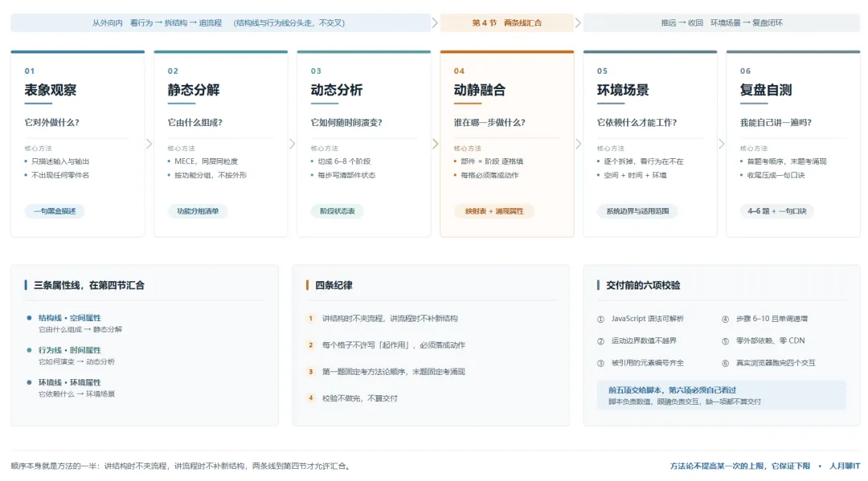Click check item '被引用的元素编号齐全'
This screenshot has width=868, height=481.
pyautogui.click(x=647, y=363)
